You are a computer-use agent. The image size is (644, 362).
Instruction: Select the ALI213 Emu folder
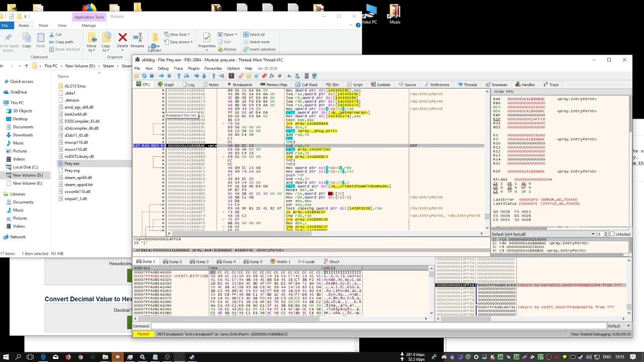click(x=71, y=86)
